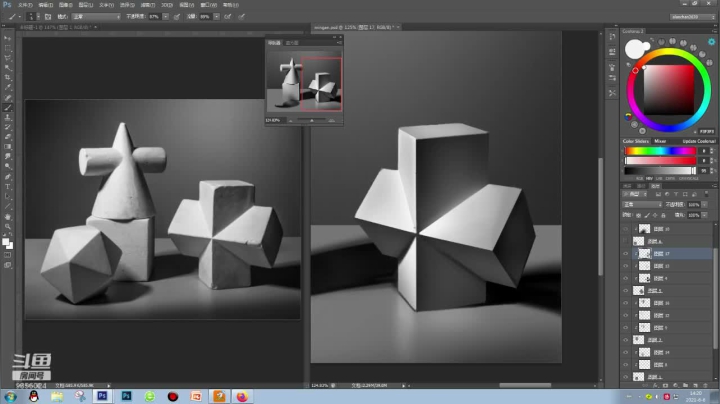Select the Quick Selection tool
The width and height of the screenshot is (720, 404).
pos(8,68)
